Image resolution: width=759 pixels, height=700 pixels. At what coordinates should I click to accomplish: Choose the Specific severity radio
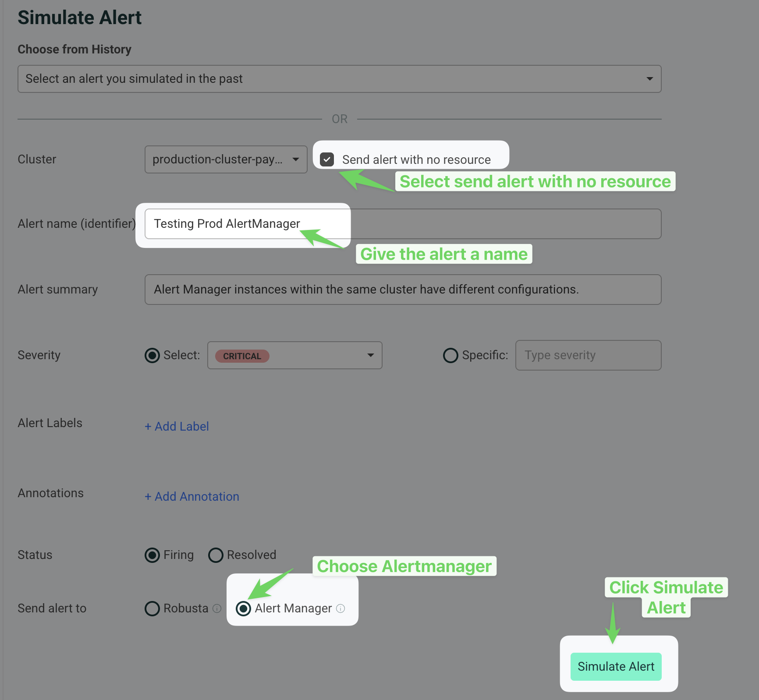pyautogui.click(x=450, y=355)
